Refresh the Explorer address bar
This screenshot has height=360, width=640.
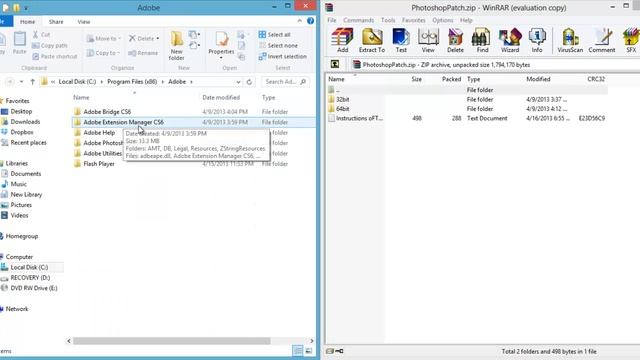click(x=249, y=82)
